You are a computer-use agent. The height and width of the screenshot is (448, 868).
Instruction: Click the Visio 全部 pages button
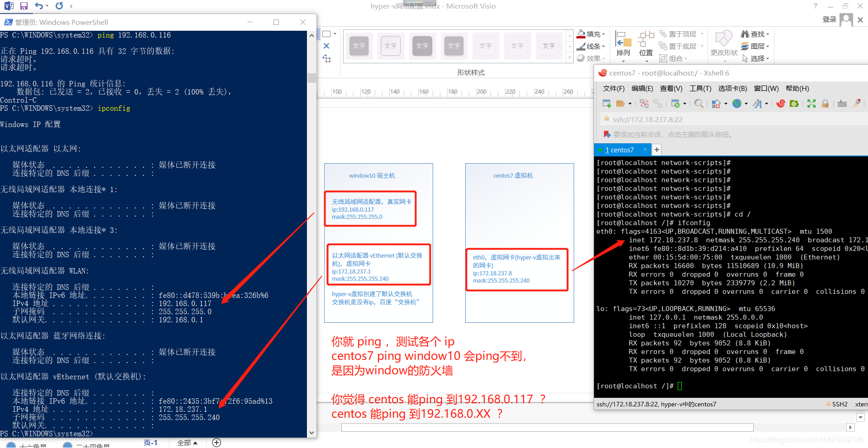pos(187,443)
